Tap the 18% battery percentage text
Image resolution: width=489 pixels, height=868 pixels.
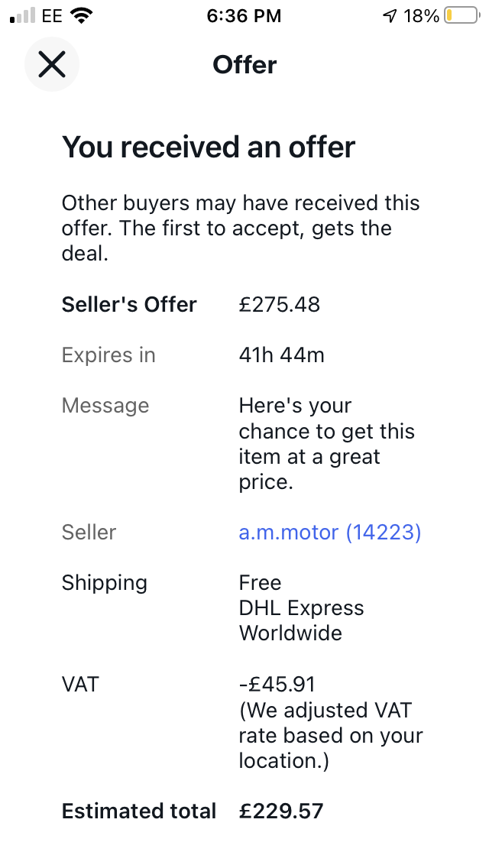pyautogui.click(x=421, y=16)
